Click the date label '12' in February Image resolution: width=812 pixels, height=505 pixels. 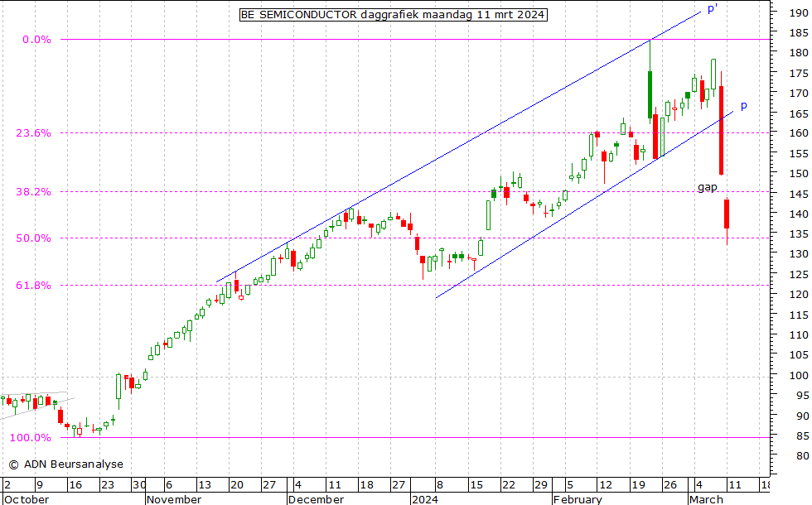606,485
